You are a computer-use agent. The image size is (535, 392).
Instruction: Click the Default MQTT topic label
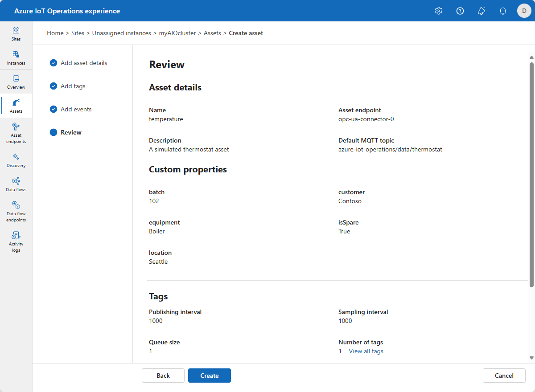point(366,140)
